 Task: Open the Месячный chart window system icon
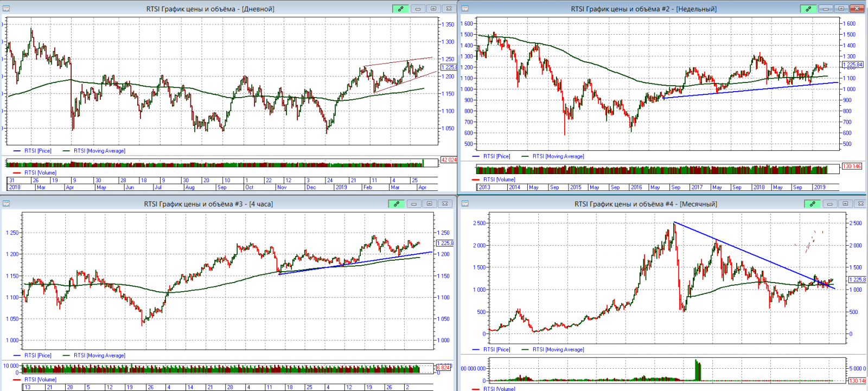tap(465, 204)
